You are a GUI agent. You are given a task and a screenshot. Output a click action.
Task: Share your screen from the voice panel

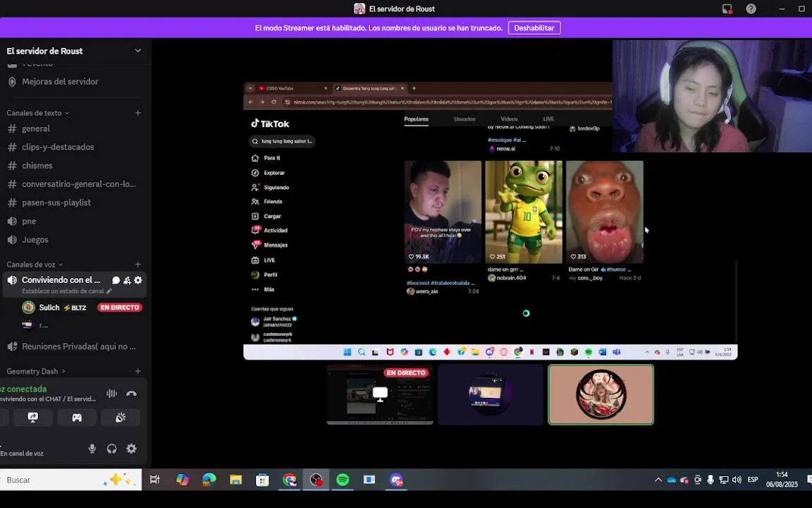pyautogui.click(x=32, y=418)
